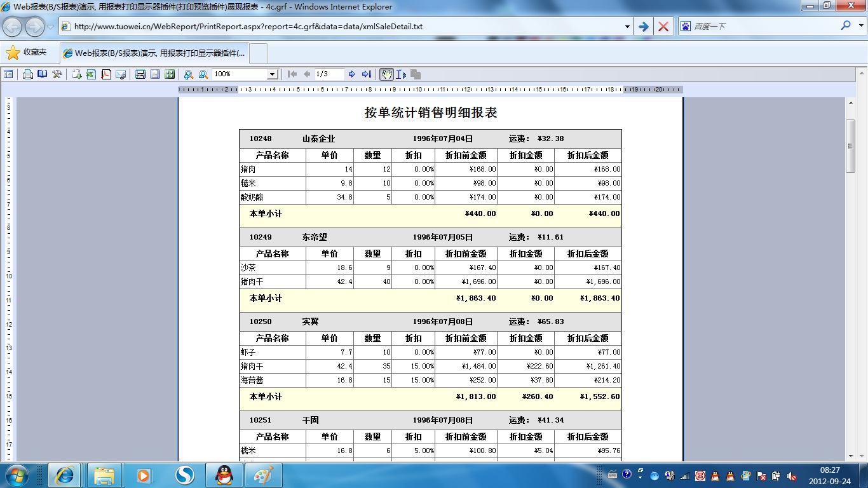Click the zoom in magnifier icon
The image size is (868, 488).
pos(188,74)
